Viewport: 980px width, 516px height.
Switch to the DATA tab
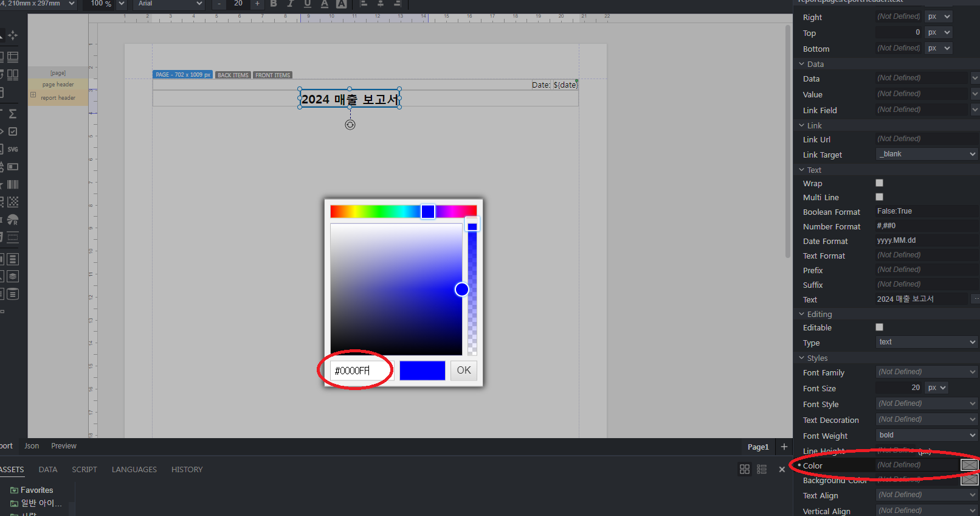click(x=48, y=470)
